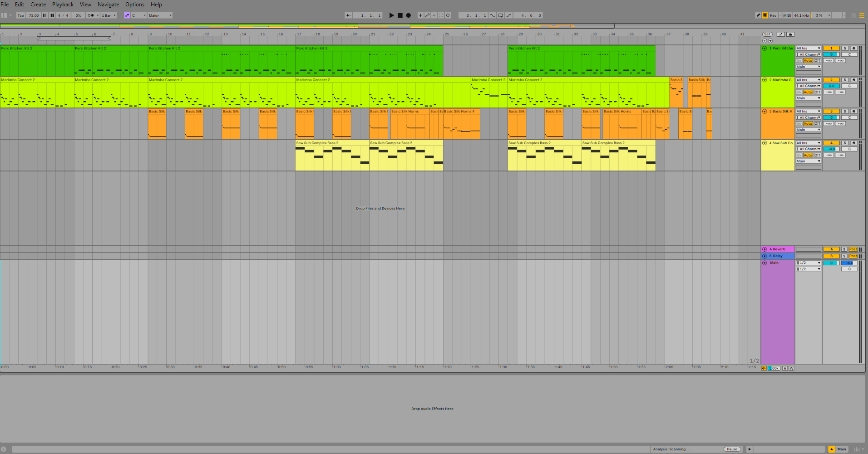The height and width of the screenshot is (454, 868).
Task: Click Nudge tempo up icon
Action: pyautogui.click(x=51, y=15)
